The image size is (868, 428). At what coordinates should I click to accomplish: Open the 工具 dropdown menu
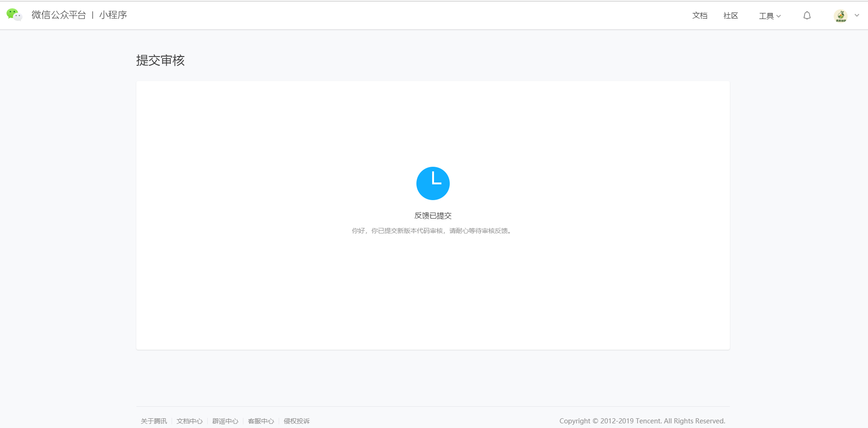[x=770, y=16]
